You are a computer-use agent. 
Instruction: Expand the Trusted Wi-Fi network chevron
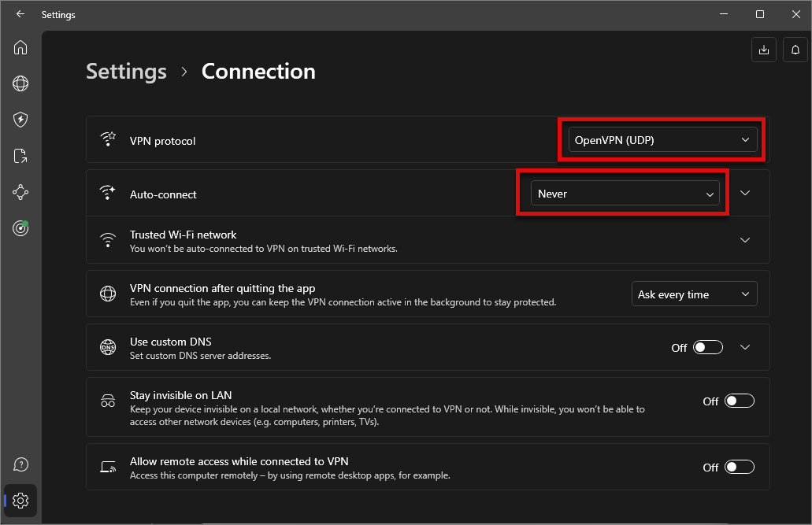[745, 240]
